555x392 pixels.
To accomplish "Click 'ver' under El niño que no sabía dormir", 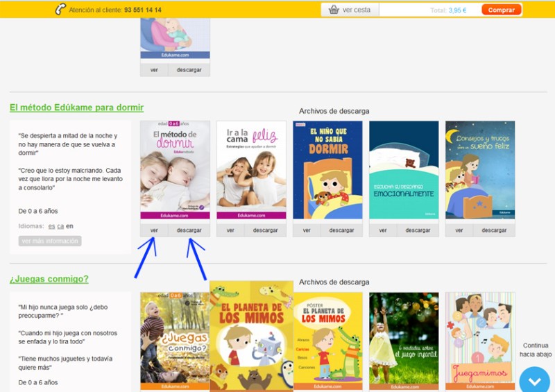I will point(307,230).
